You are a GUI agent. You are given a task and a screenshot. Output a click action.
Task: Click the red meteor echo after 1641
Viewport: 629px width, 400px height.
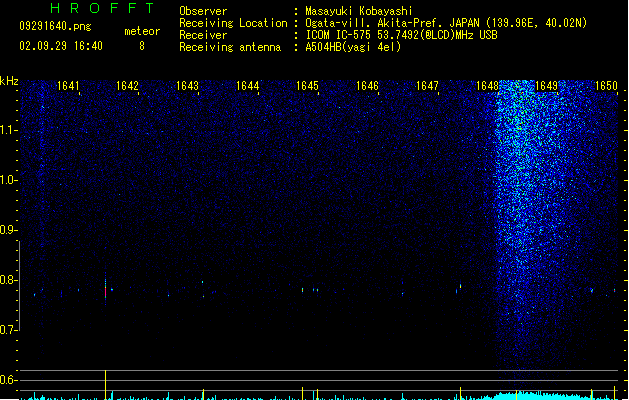(x=106, y=292)
